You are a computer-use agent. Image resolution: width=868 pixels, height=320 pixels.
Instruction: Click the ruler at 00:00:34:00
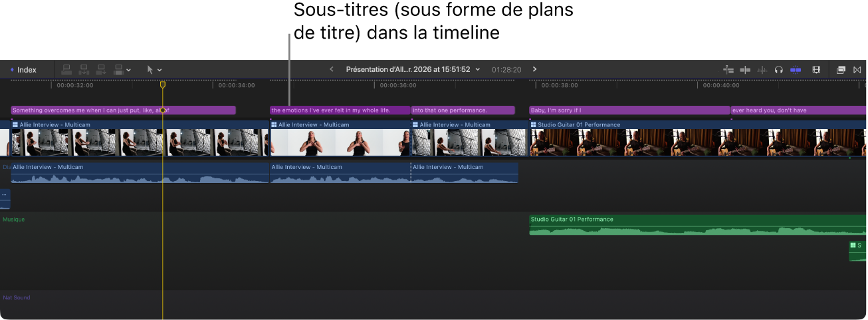click(236, 85)
